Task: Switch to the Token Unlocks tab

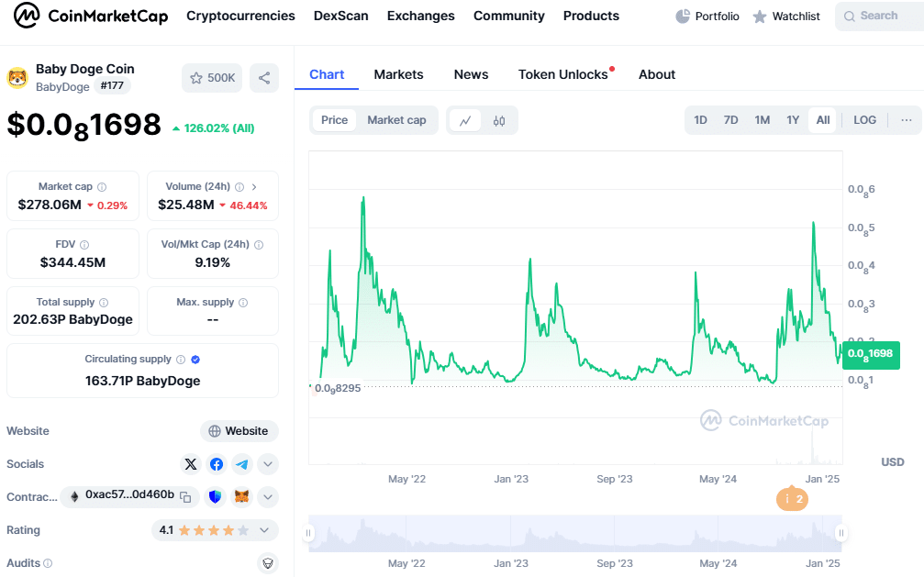Action: coord(563,75)
